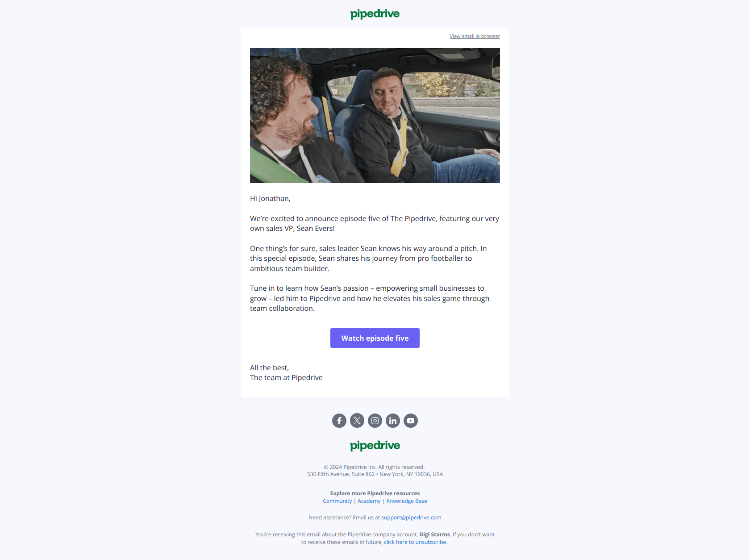Open the Facebook social icon

click(x=339, y=421)
